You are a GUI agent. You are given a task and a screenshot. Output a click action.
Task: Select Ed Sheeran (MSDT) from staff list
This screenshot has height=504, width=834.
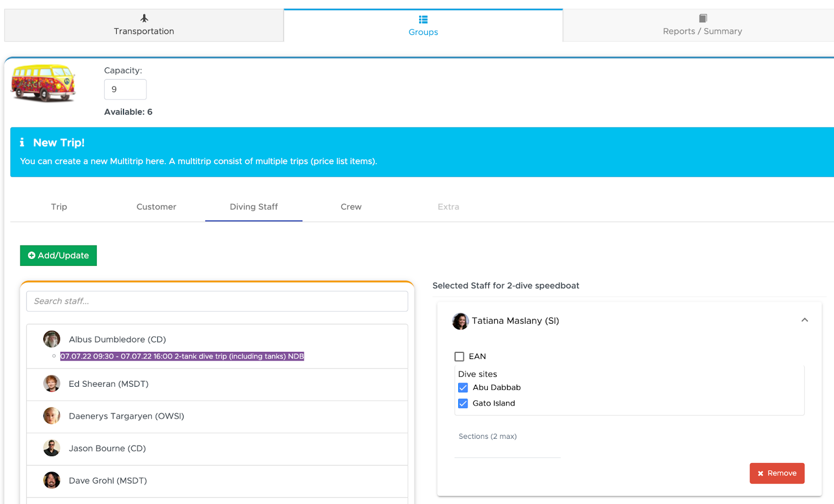(217, 385)
